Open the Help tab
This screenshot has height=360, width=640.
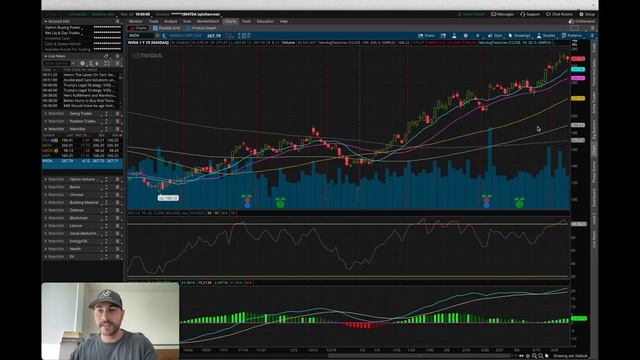point(284,21)
